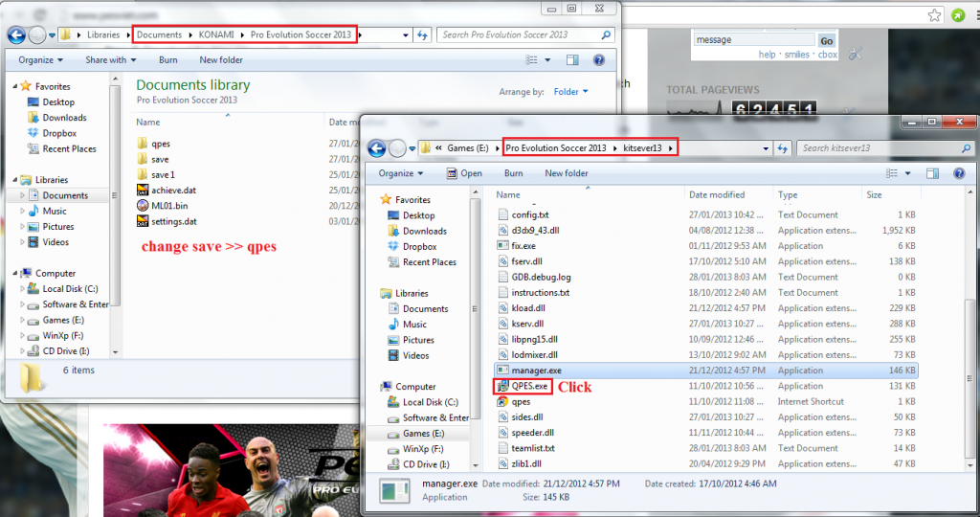
Task: Click Chrome bookmark star icon
Action: (x=934, y=15)
